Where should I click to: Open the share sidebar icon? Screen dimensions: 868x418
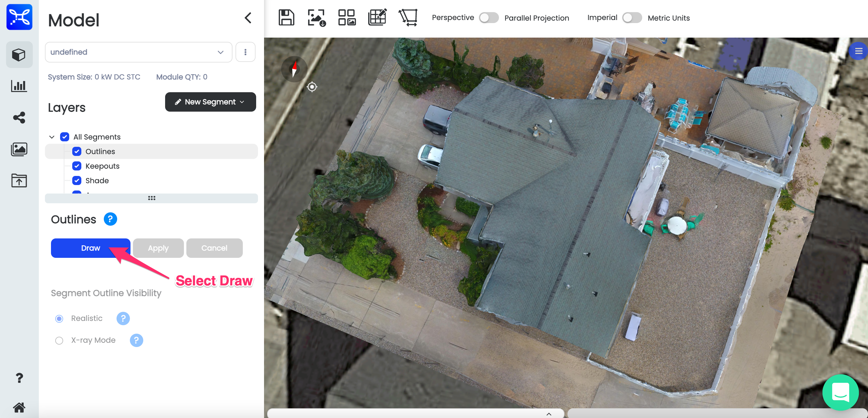pyautogui.click(x=19, y=118)
